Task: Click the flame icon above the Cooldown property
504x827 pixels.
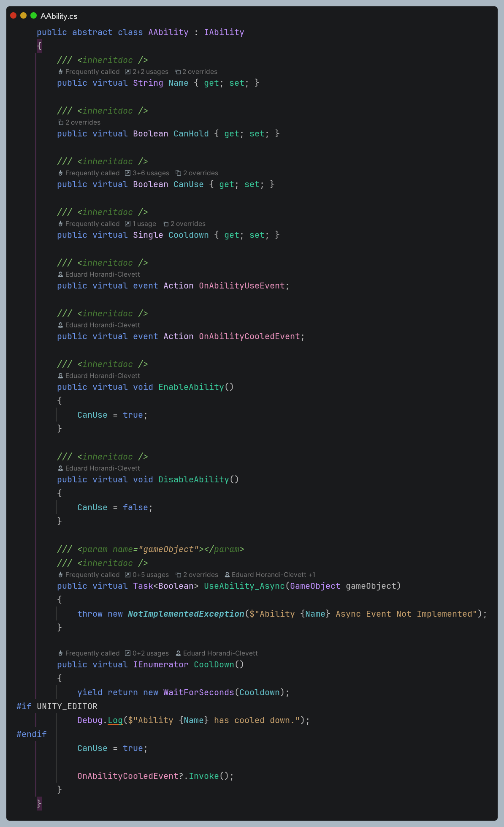Action: point(60,224)
